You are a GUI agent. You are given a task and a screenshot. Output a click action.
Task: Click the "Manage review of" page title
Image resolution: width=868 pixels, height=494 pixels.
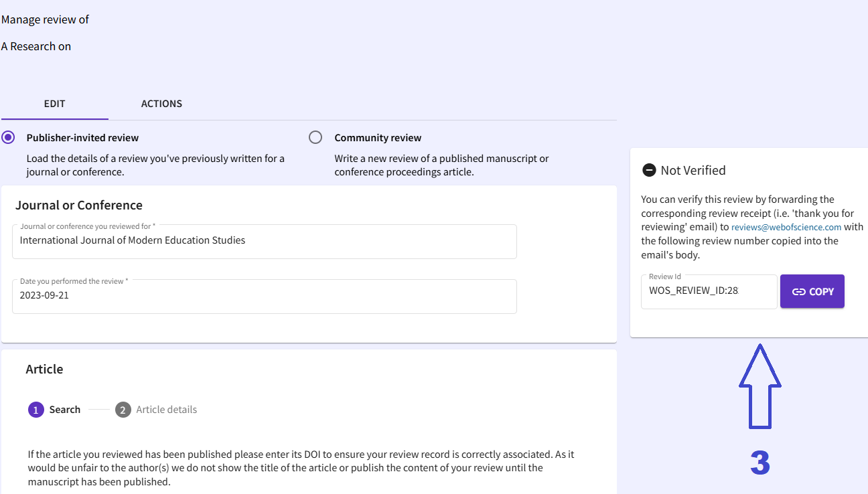(x=46, y=19)
